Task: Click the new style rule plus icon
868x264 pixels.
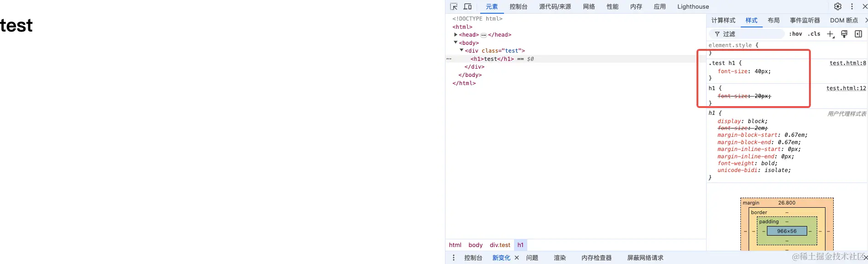Action: tap(830, 34)
